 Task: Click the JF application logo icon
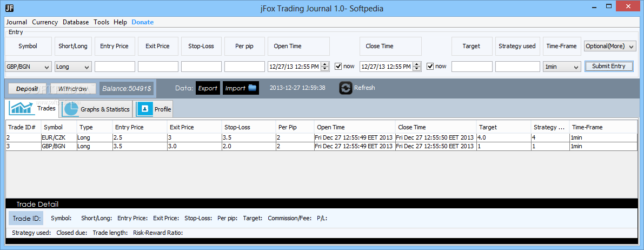tap(10, 8)
